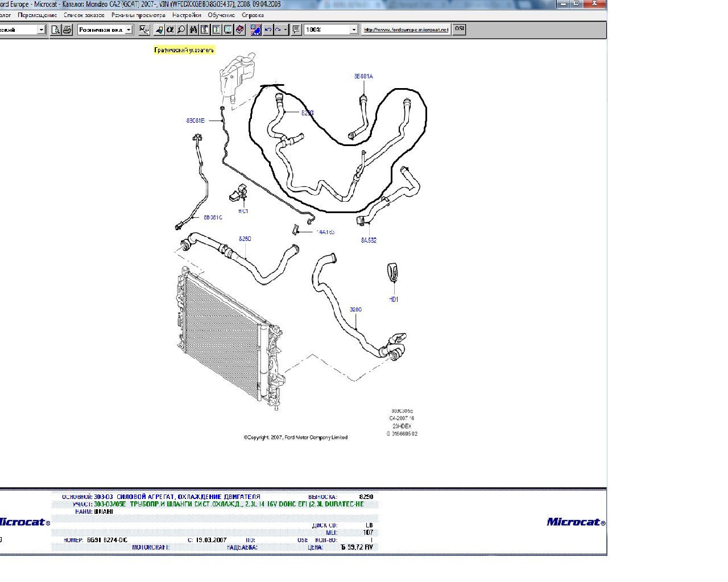The height and width of the screenshot is (582, 728).
Task: Click the monitor display icon
Action: (228, 30)
